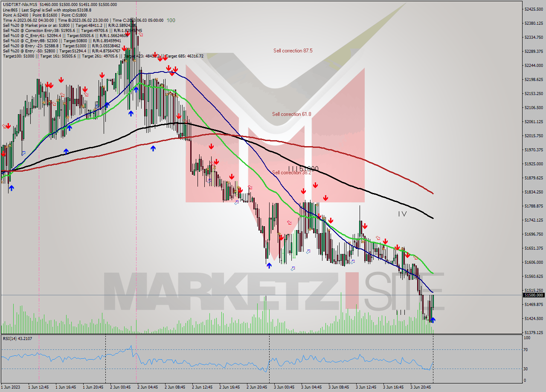
Task: Click the blue up arrow at latest candle
Action: click(433, 320)
